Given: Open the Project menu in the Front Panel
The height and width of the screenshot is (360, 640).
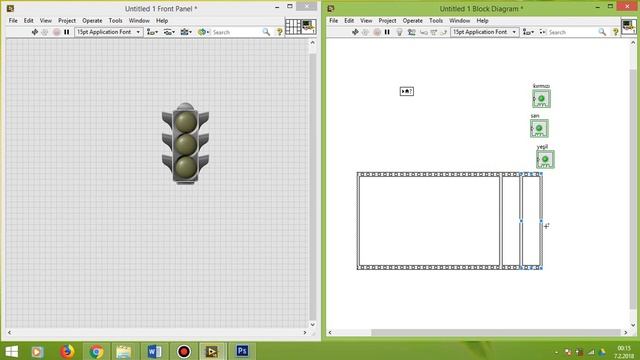Looking at the screenshot, I should pos(67,20).
